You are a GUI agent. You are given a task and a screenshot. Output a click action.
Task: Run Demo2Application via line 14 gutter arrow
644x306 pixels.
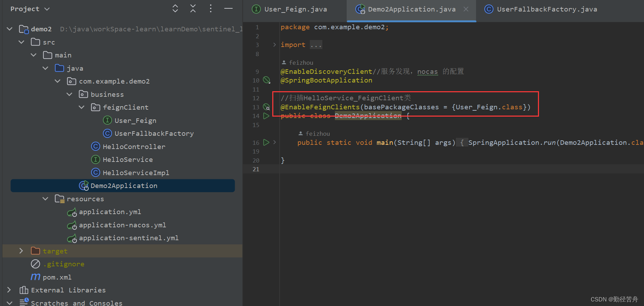(266, 116)
